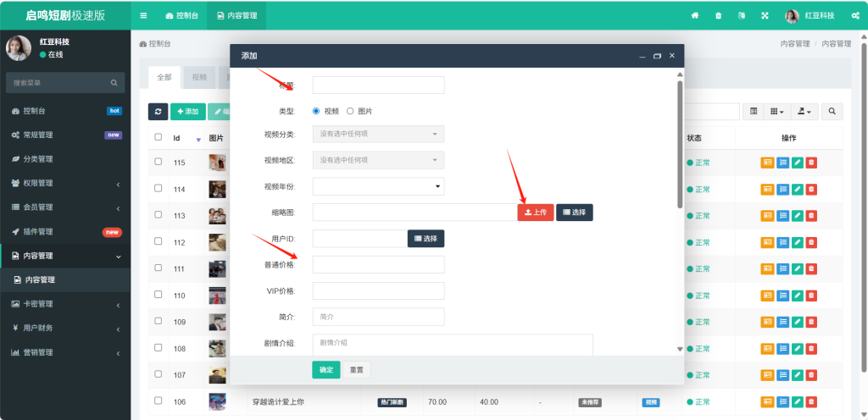Switch to the 全部 tab

164,77
